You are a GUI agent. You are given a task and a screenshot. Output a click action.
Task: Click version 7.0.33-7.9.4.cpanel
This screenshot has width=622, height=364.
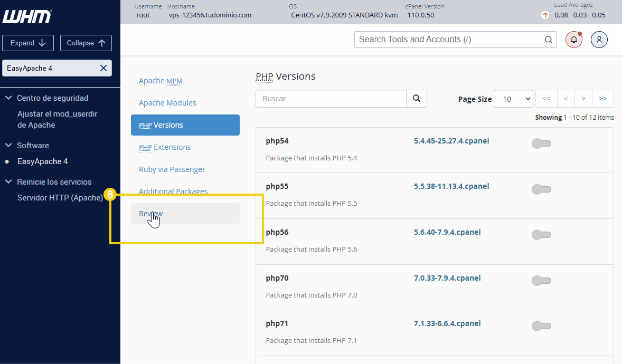click(447, 278)
